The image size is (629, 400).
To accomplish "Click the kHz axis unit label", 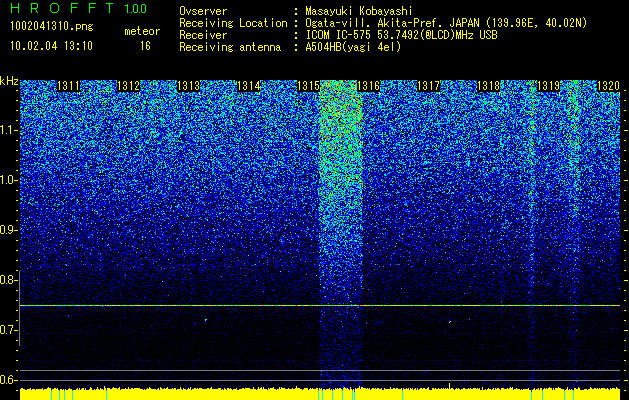I will pyautogui.click(x=9, y=81).
